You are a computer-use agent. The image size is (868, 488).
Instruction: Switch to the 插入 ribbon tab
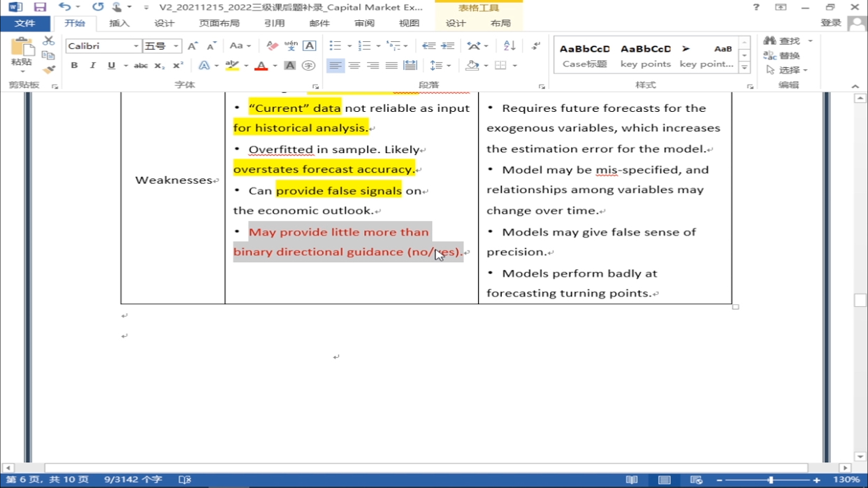[x=120, y=23]
